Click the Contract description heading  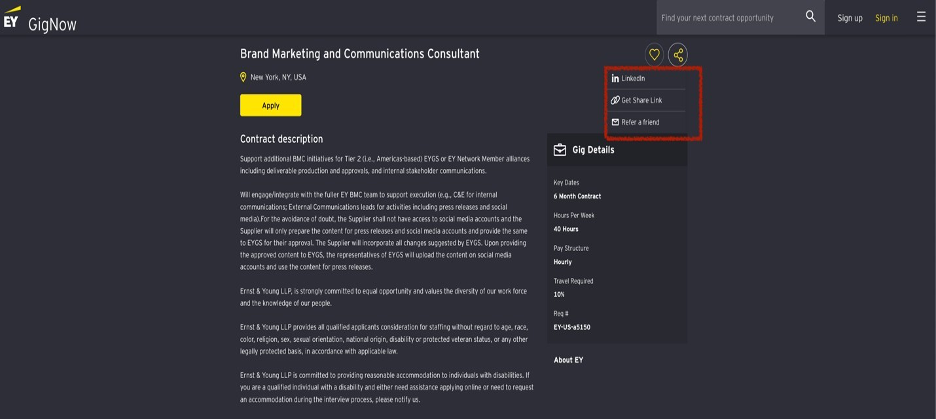(281, 139)
